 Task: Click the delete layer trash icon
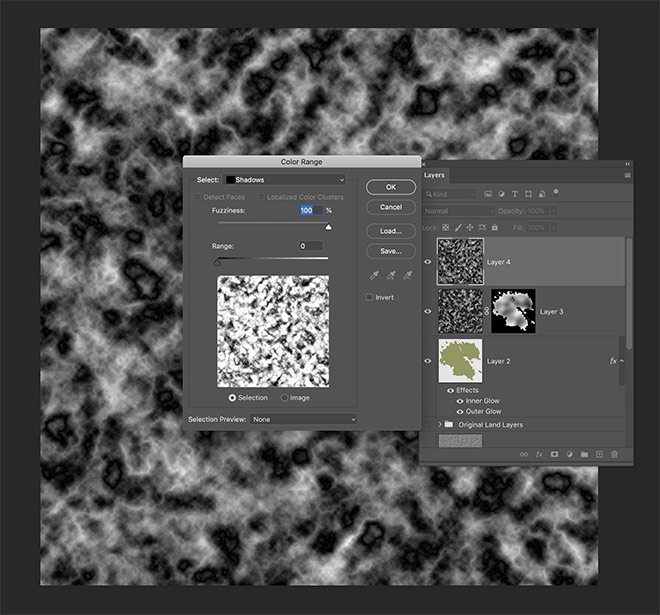(614, 454)
